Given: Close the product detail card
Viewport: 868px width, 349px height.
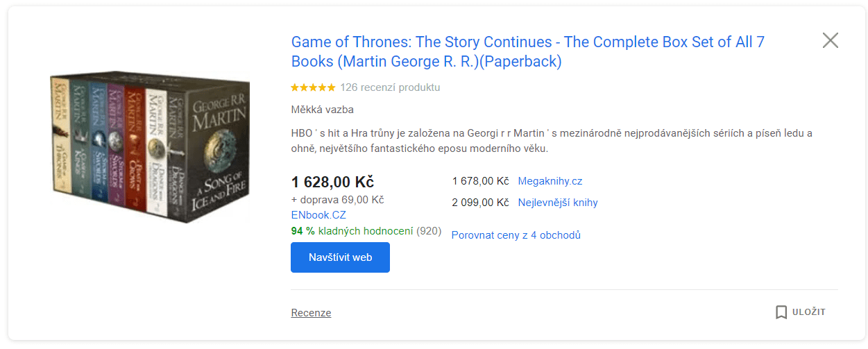Looking at the screenshot, I should pos(830,40).
